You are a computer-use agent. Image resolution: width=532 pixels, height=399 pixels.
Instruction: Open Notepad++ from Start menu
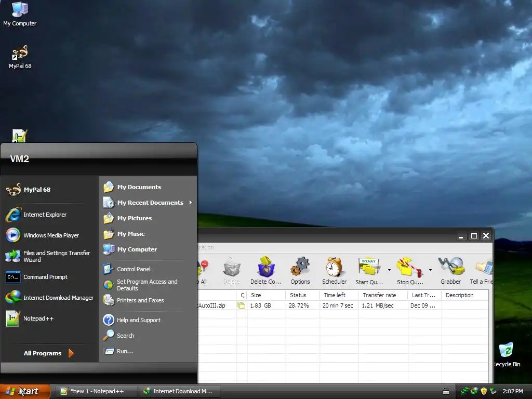[x=49, y=318]
